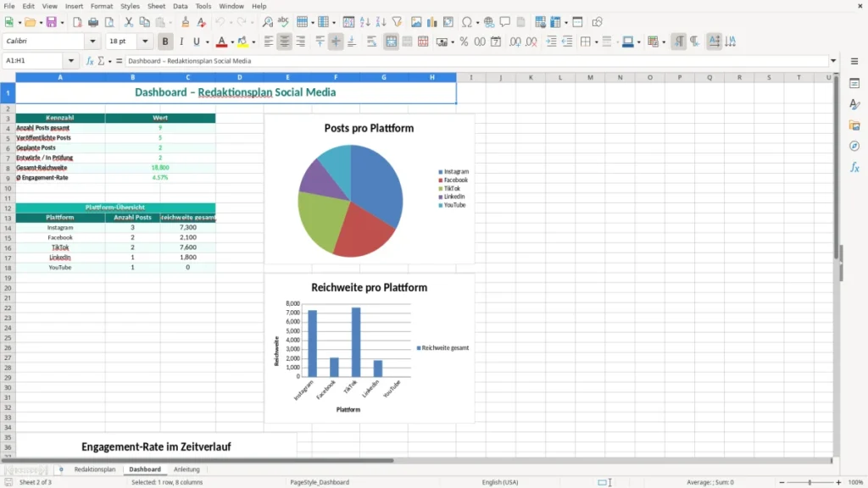Run the spelling check icon

(x=283, y=22)
